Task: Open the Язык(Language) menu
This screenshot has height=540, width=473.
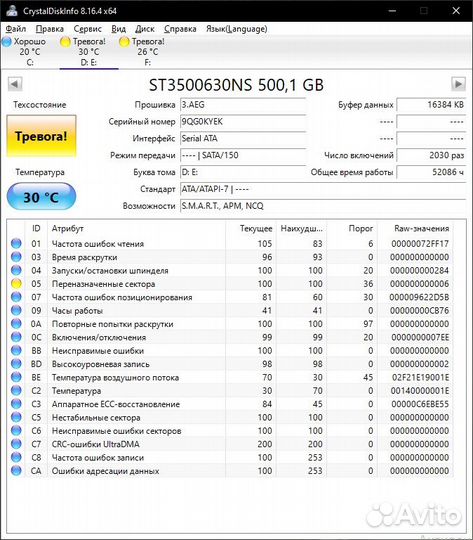Action: pos(236,29)
